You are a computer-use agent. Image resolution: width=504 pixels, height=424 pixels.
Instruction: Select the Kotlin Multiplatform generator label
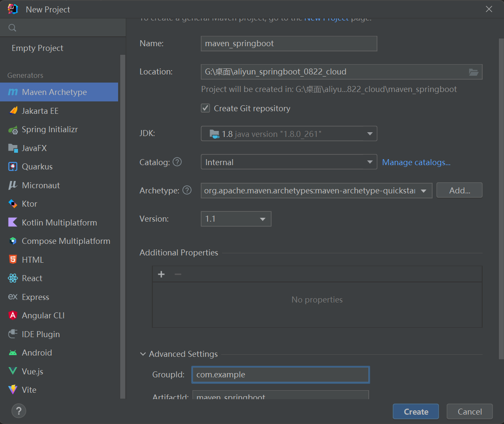tap(59, 222)
